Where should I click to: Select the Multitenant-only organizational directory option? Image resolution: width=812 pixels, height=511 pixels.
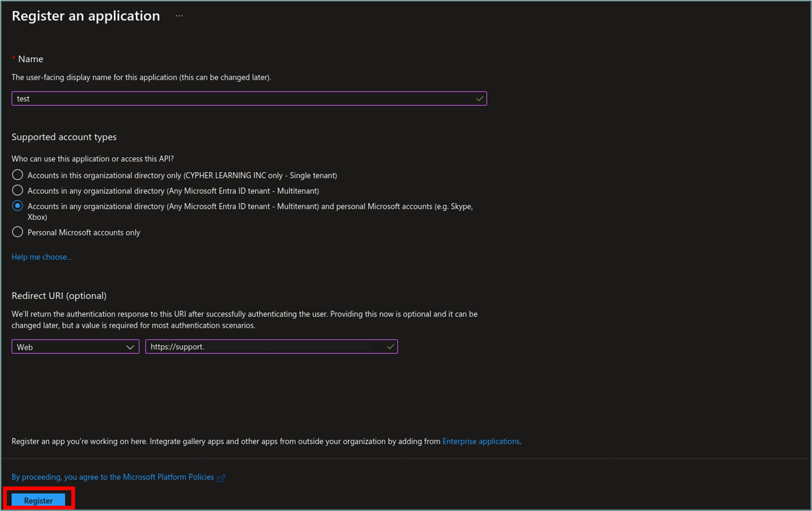pos(17,190)
